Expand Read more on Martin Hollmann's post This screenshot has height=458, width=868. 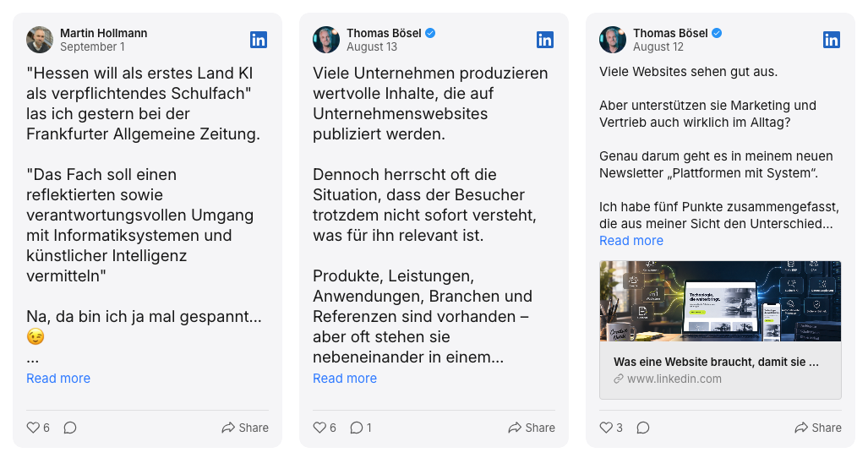(58, 379)
